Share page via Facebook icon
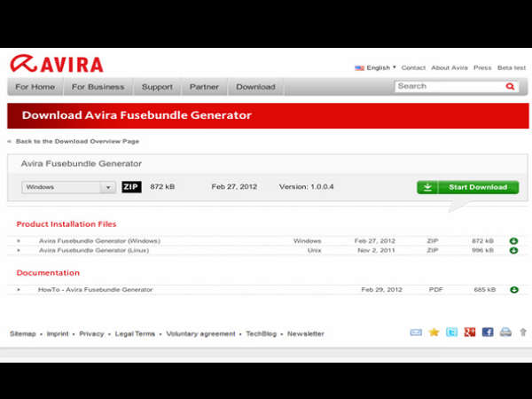 pos(488,332)
